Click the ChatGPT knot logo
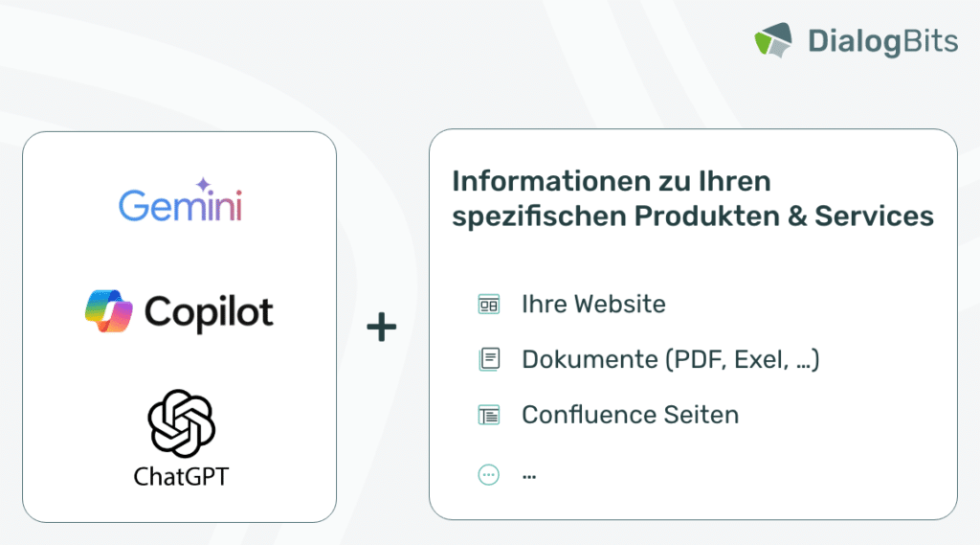 click(x=181, y=423)
